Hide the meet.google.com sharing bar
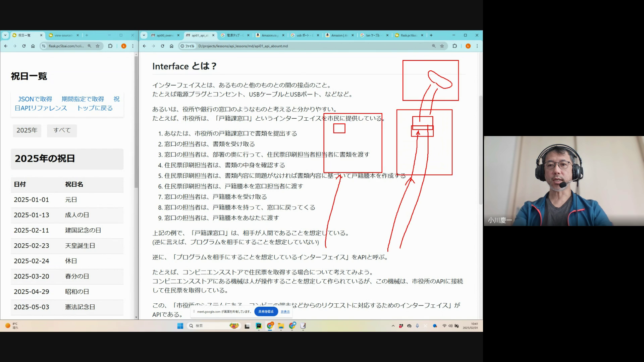The height and width of the screenshot is (362, 644). point(285,312)
